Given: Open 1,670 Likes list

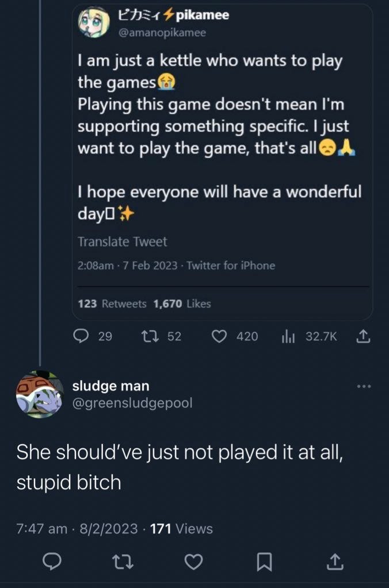Looking at the screenshot, I should 182,303.
